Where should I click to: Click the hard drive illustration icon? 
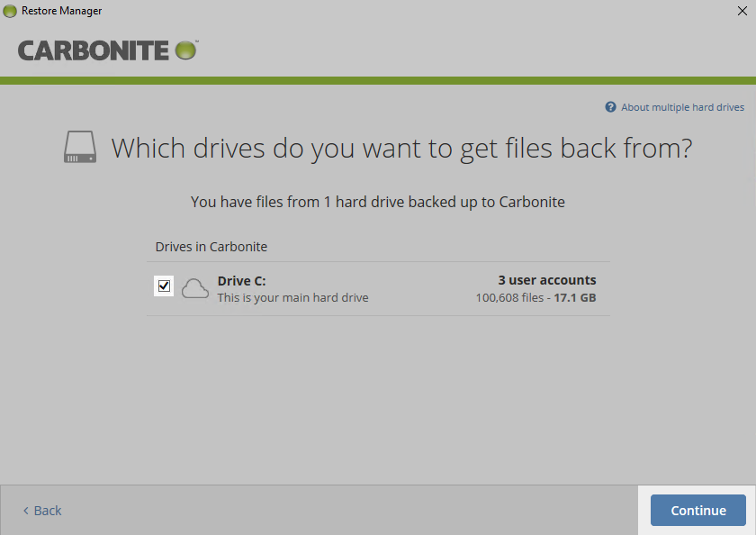[79, 147]
